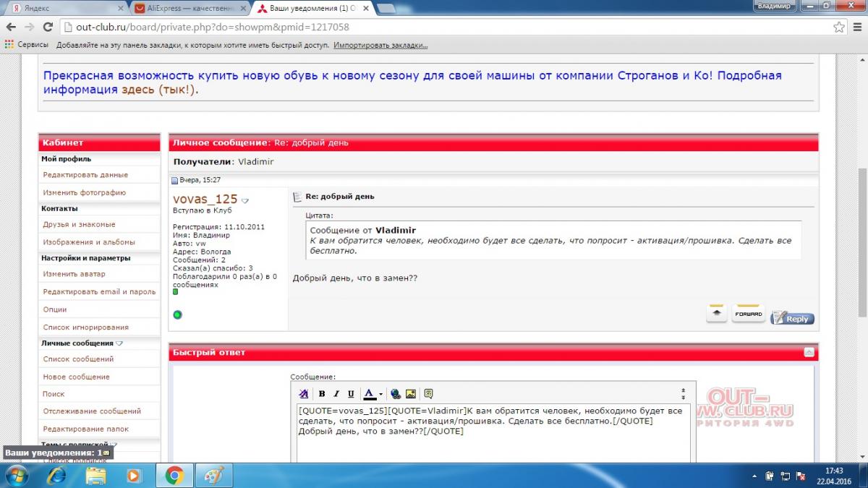Open Отслеживание сообщений link

pyautogui.click(x=92, y=411)
